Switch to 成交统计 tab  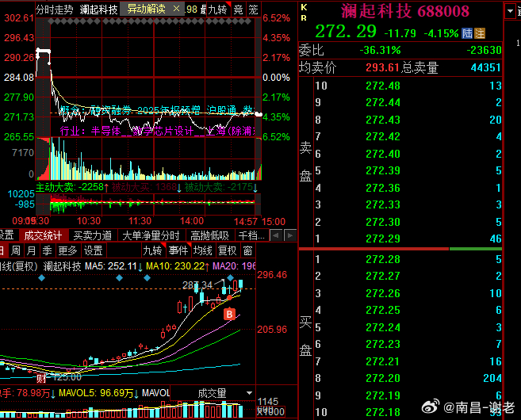(x=43, y=235)
